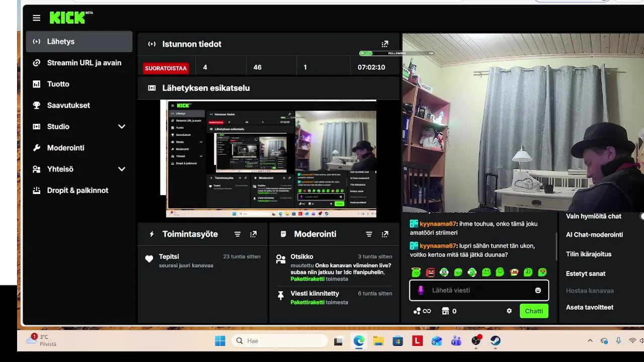644x362 pixels.
Task: Switch to OBS Studio on the taskbar
Action: [x=476, y=341]
